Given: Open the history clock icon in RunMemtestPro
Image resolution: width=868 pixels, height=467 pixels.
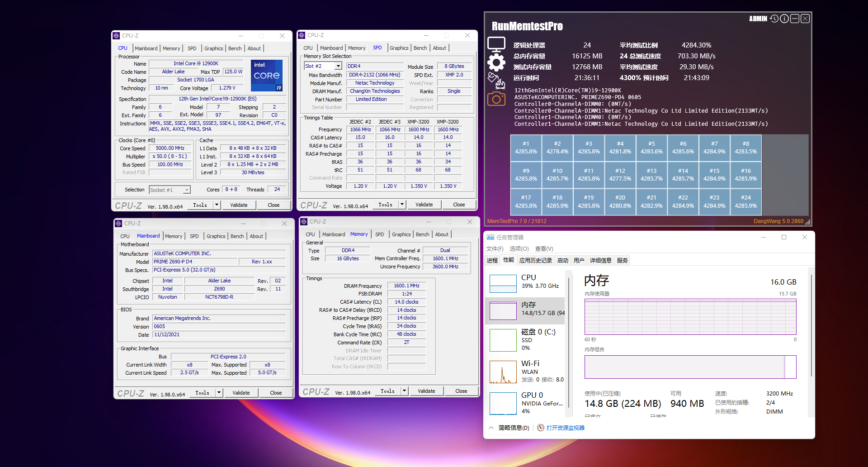Looking at the screenshot, I should tap(774, 19).
